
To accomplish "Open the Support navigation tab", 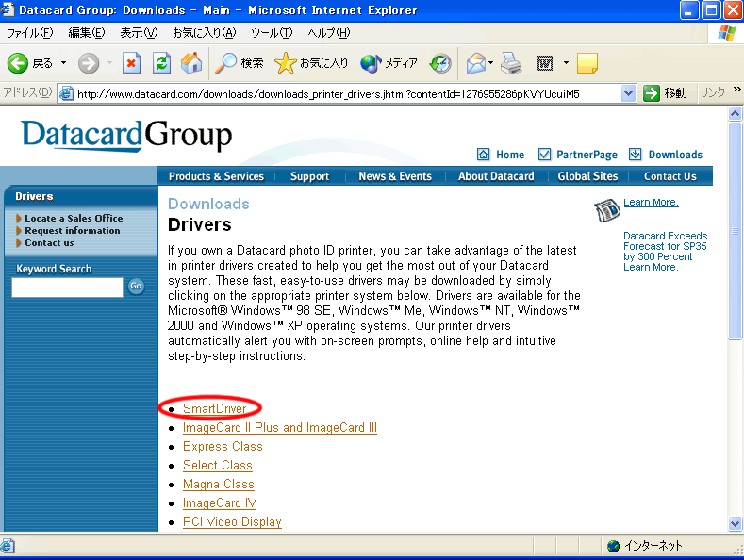I will pyautogui.click(x=310, y=176).
